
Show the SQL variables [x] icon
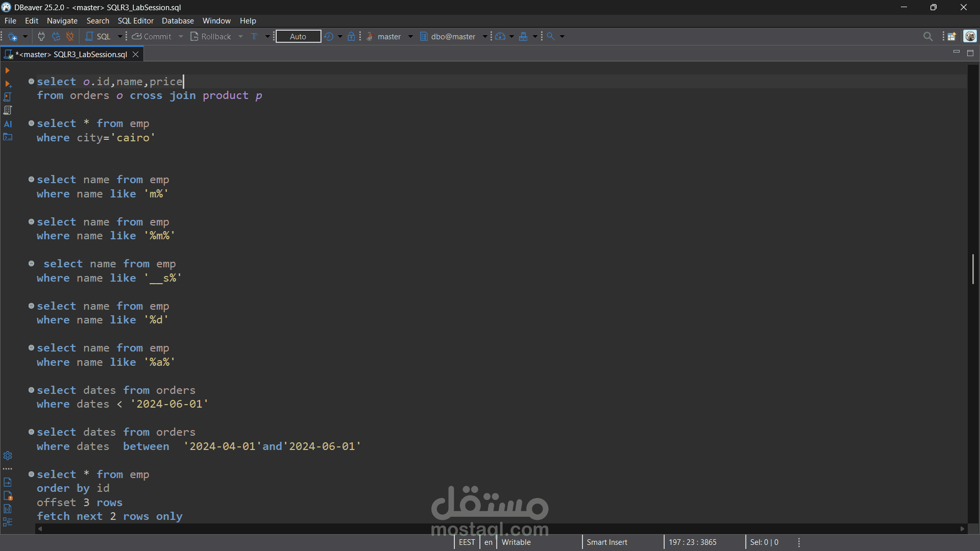(8, 509)
